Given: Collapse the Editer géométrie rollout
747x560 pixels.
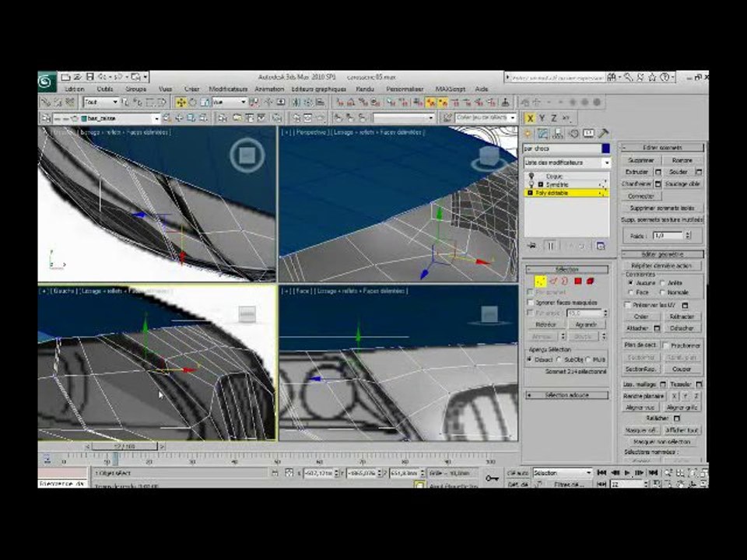Looking at the screenshot, I should (662, 254).
